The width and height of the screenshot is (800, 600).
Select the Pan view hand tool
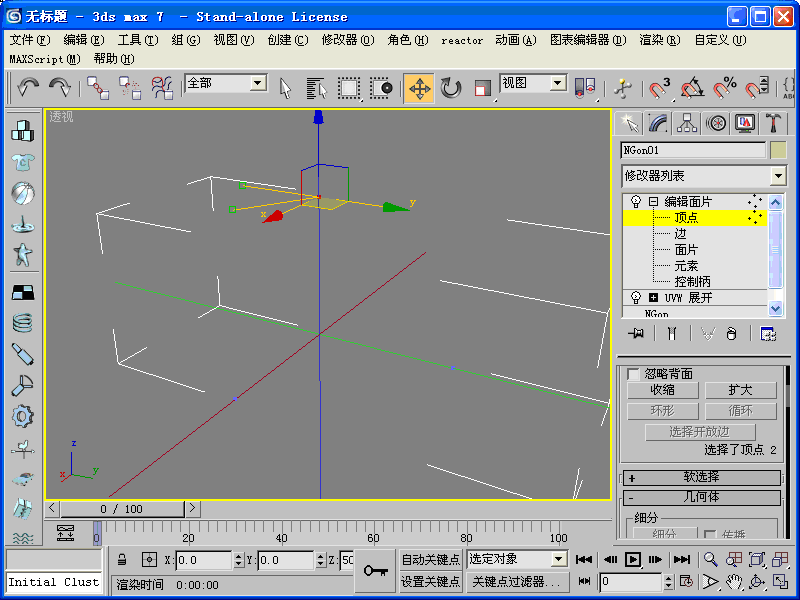tap(734, 581)
